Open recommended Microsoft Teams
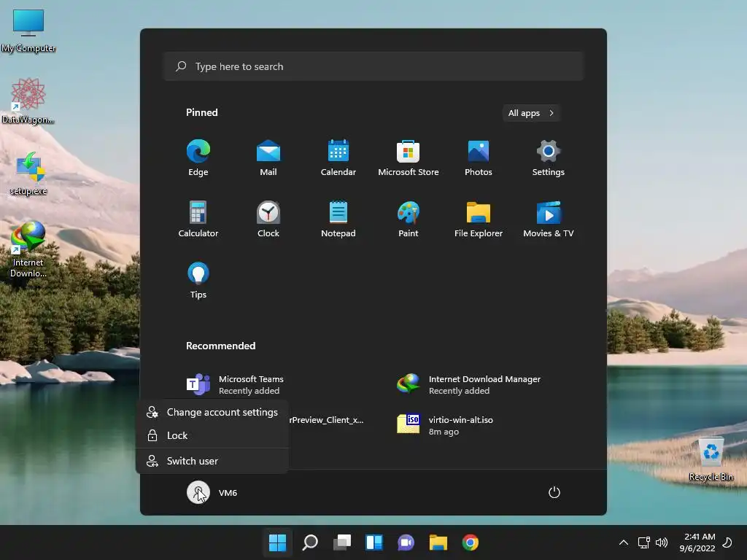Viewport: 747px width, 560px height. 236,384
